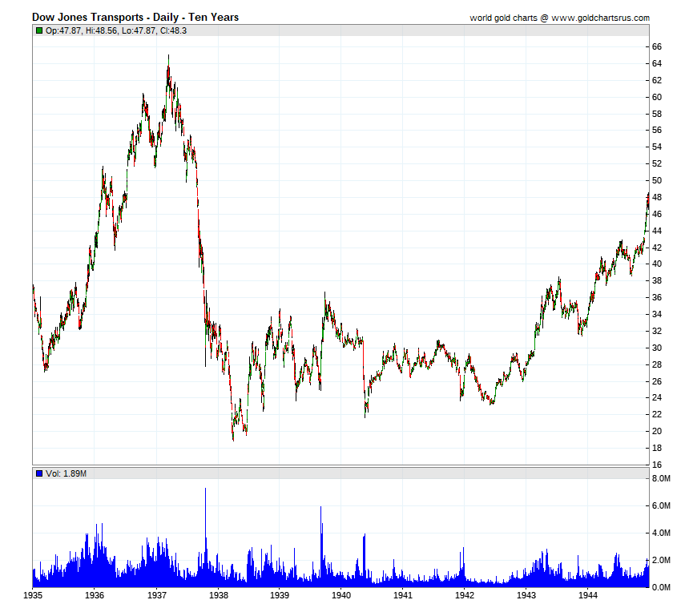Viewport: 681px width, 616px height.
Task: Click the 4.0M volume axis label
Action: click(x=661, y=533)
